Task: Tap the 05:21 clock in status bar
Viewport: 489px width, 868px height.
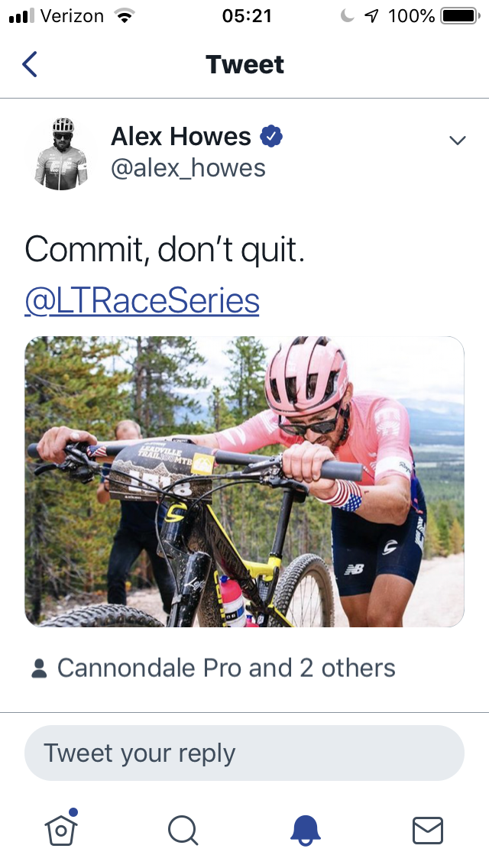Action: (246, 16)
